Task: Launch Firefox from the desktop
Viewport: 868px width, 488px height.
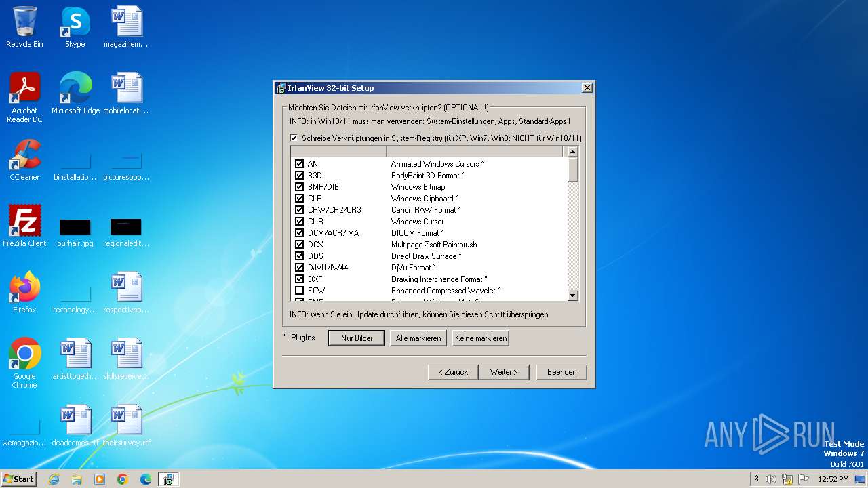Action: tap(24, 292)
